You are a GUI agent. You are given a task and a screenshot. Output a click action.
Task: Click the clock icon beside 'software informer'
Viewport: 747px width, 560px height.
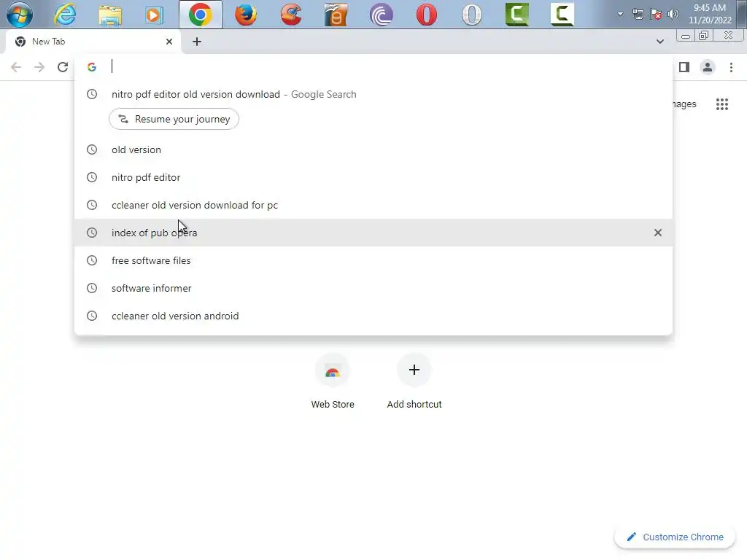[92, 288]
